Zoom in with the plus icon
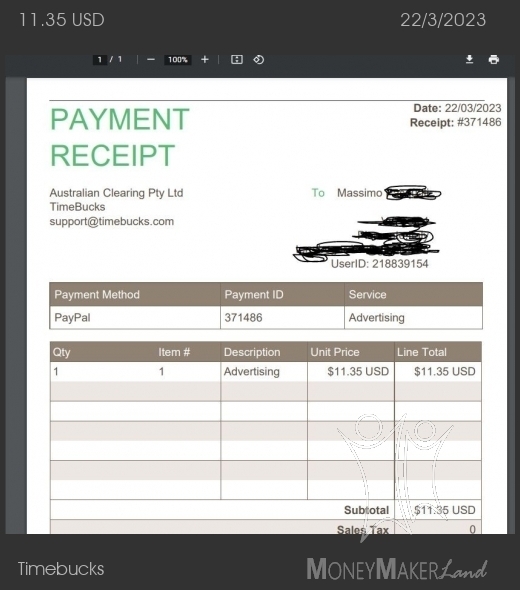Screen dimensions: 520x590 (205, 59)
